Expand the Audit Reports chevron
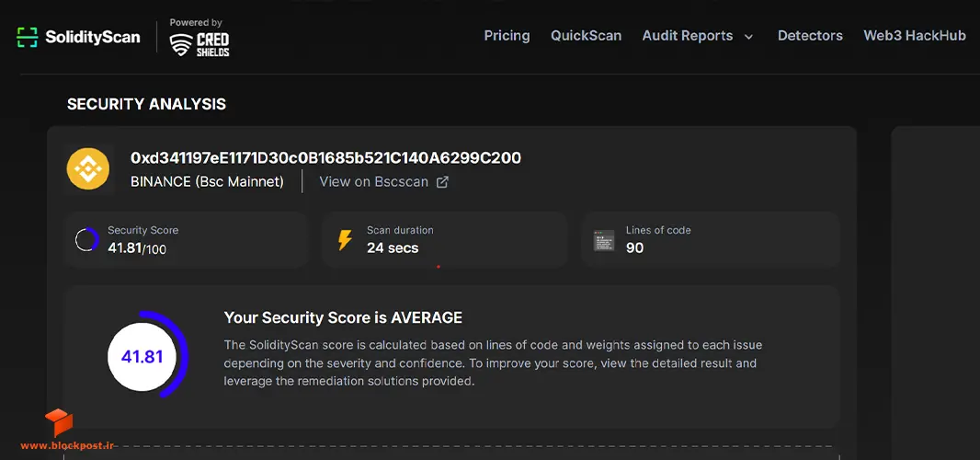Screen dimensions: 980x460 point(748,36)
